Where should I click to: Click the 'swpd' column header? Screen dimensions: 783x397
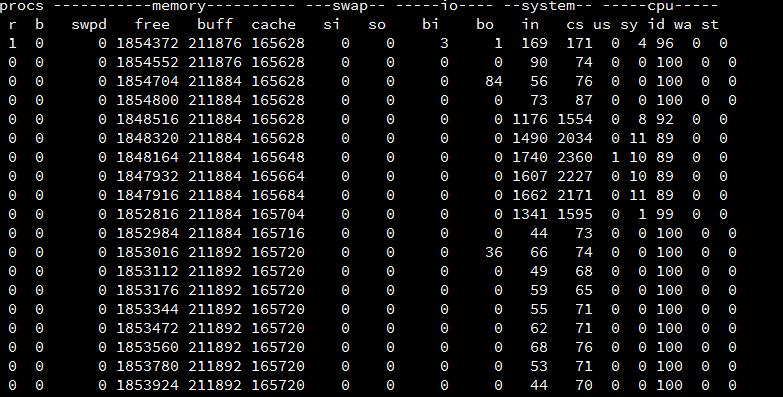click(x=89, y=25)
